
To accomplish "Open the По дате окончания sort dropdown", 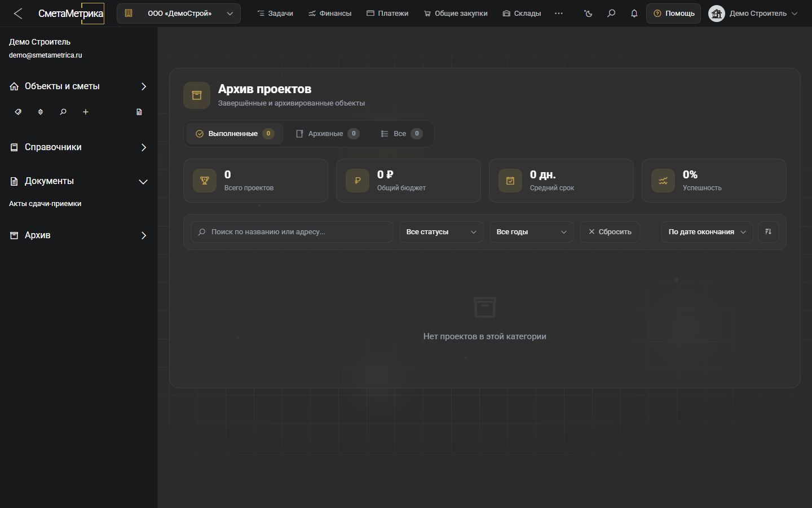I will [x=707, y=232].
